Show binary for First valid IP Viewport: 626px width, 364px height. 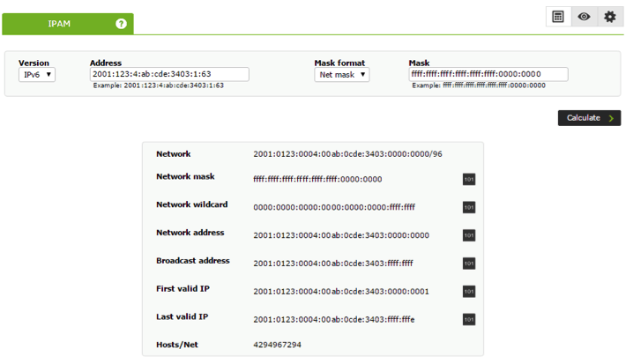(x=469, y=291)
